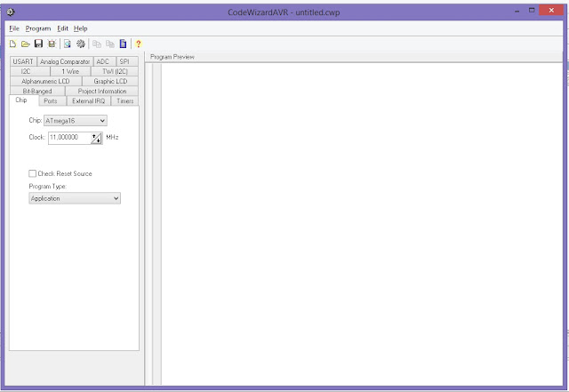Select the ADC tab
Image resolution: width=569 pixels, height=392 pixels.
103,61
